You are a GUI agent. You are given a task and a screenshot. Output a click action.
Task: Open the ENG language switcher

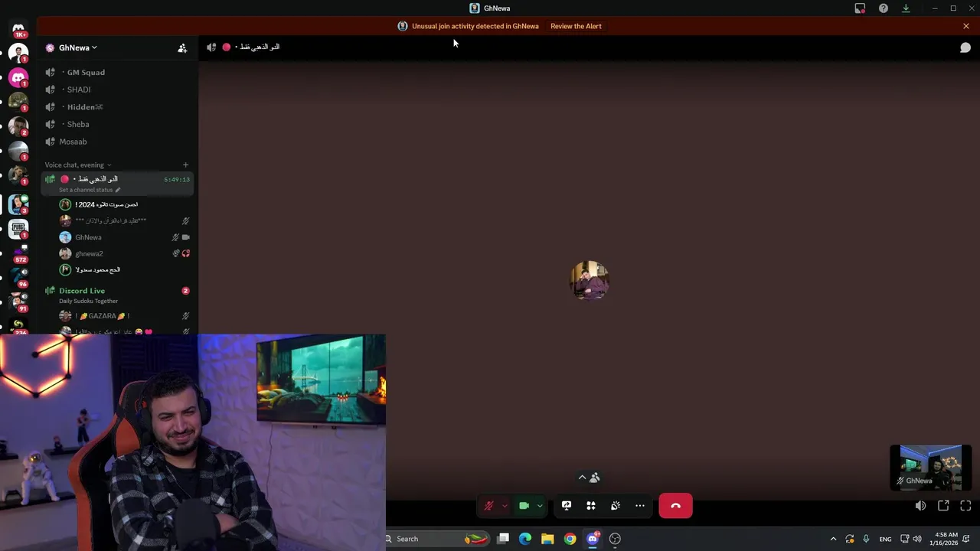[x=885, y=539]
